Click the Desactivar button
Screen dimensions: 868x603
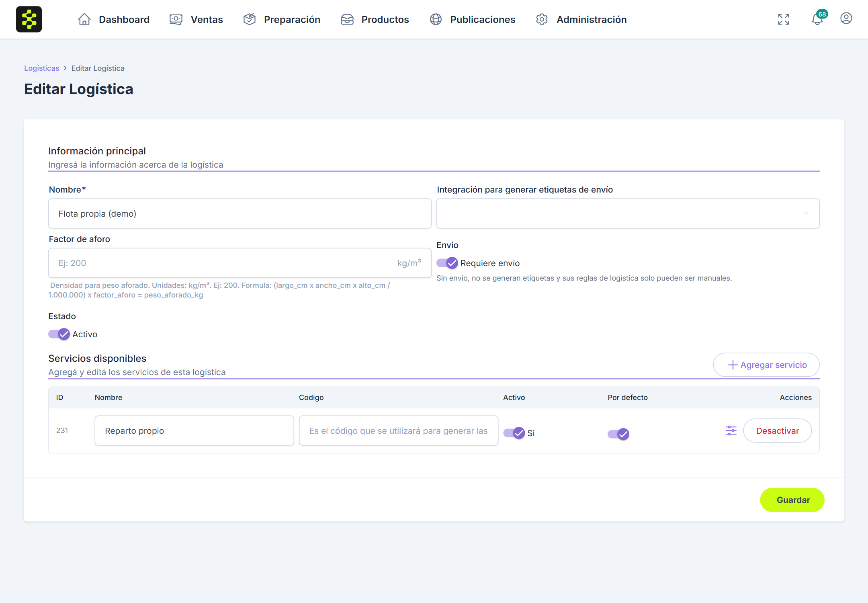(778, 431)
